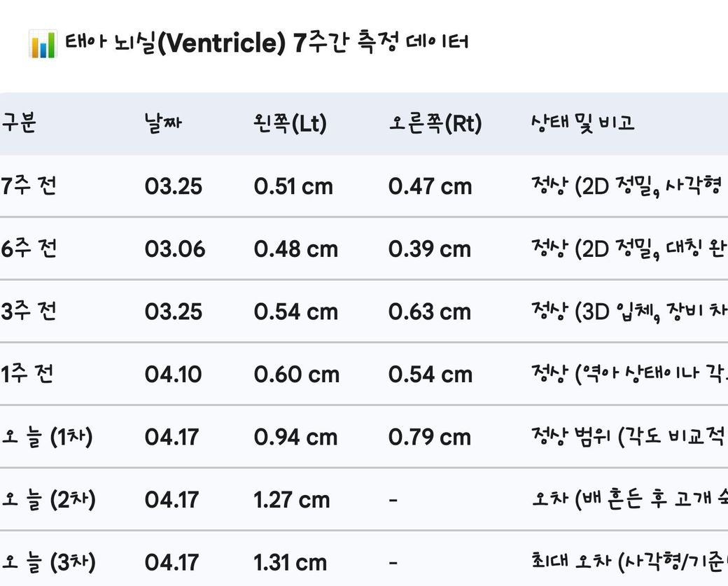Click the 태아 뇌실(Ventricle) 7주간 측정 데이터 title
This screenshot has width=728, height=586.
[x=267, y=43]
